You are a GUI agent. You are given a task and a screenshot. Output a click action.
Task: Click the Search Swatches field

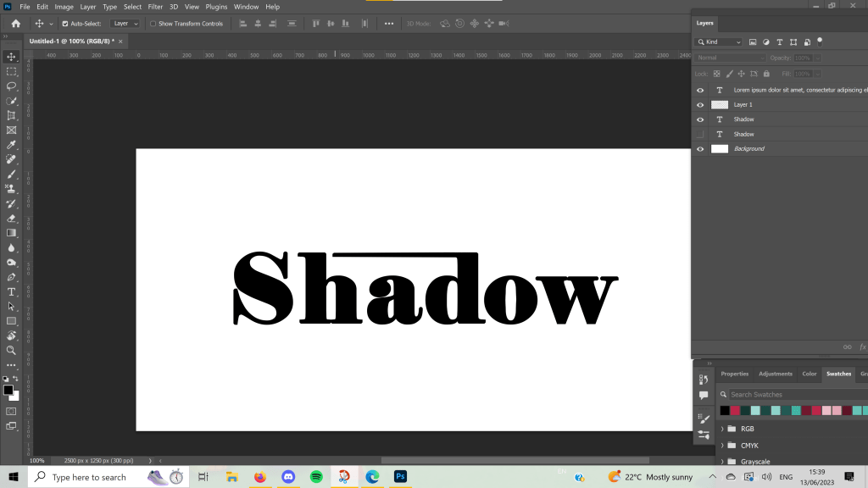[793, 395]
